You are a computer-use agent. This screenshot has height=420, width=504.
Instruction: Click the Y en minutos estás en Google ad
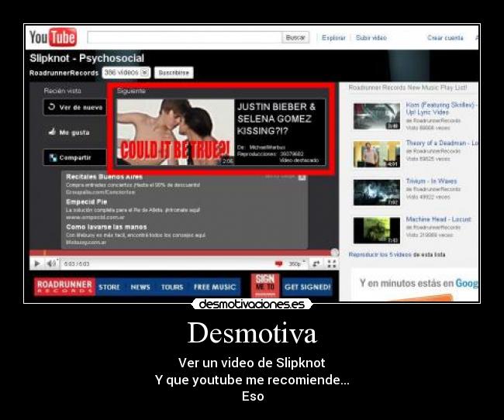pos(414,284)
